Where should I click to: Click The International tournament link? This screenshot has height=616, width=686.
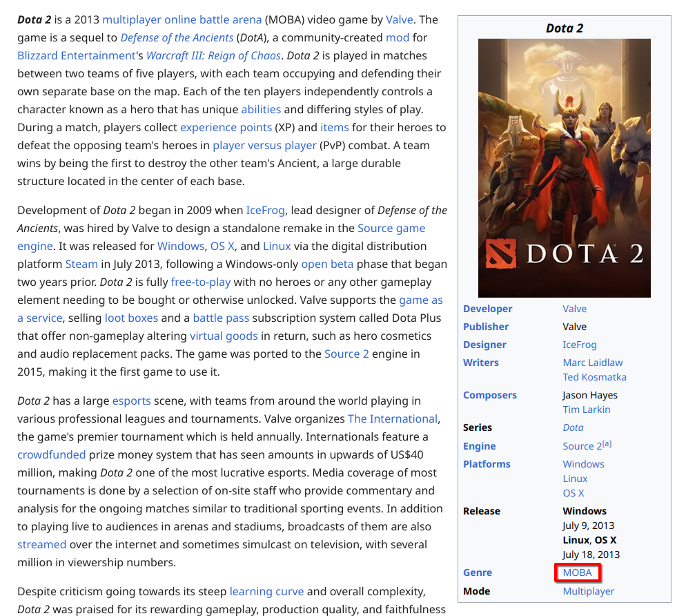(x=393, y=419)
